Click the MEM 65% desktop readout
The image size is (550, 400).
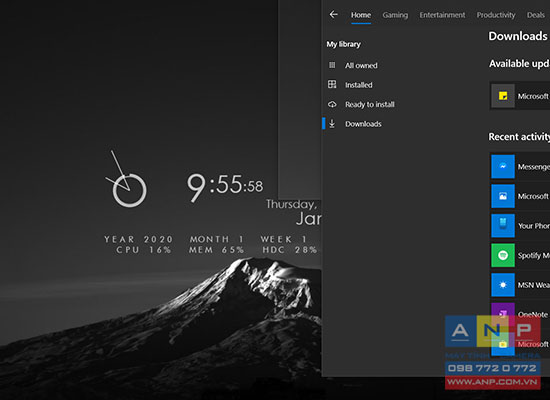pyautogui.click(x=216, y=250)
